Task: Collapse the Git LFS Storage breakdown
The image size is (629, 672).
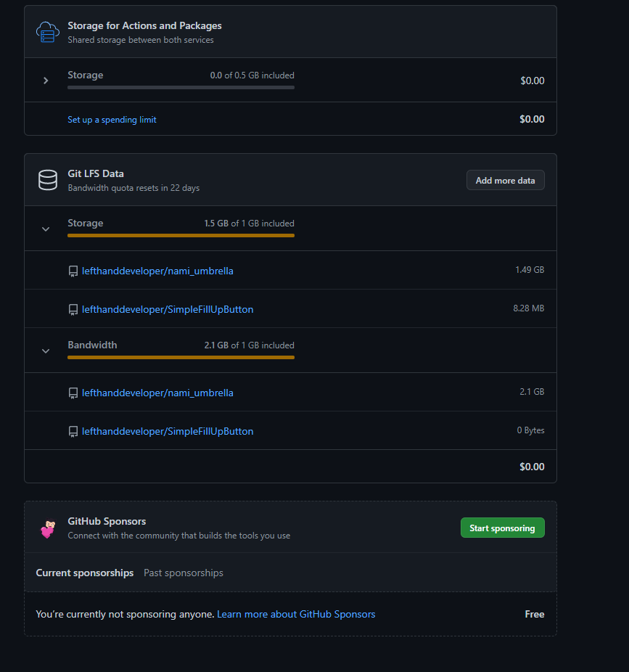Action: pyautogui.click(x=46, y=229)
